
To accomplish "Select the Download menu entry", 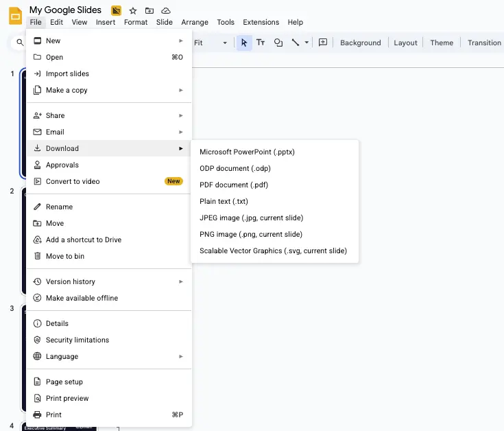I will click(109, 149).
